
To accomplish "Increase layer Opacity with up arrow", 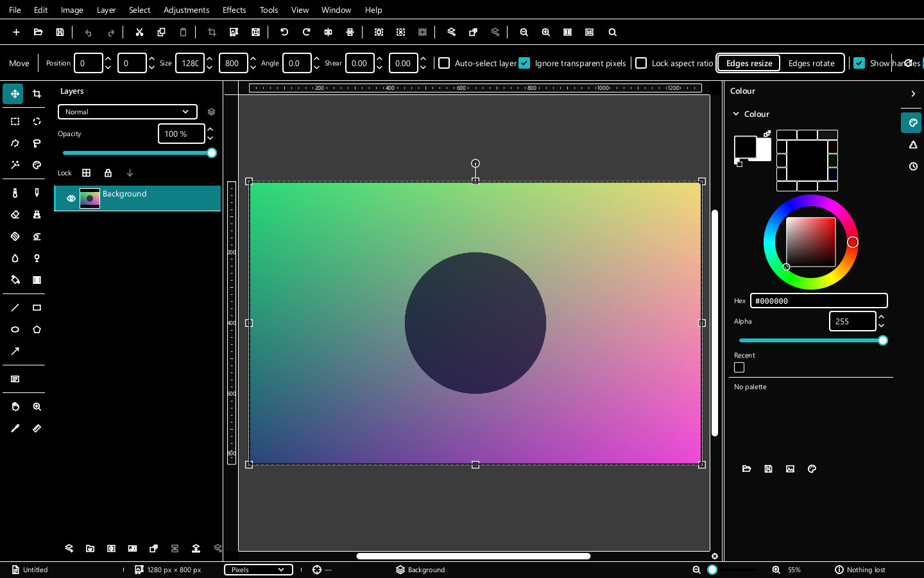I will [210, 129].
